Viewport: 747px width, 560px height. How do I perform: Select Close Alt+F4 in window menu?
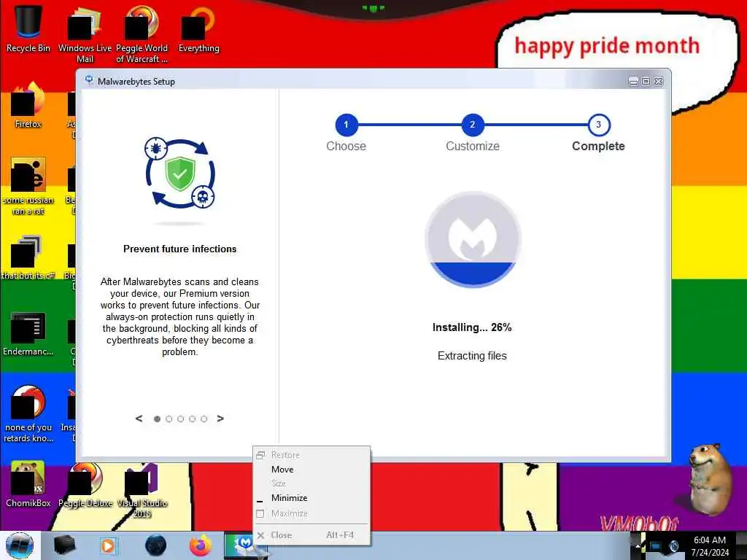click(x=311, y=535)
